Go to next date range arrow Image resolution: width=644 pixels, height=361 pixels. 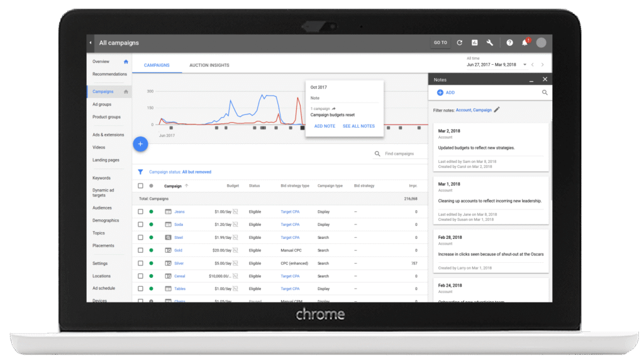click(543, 65)
